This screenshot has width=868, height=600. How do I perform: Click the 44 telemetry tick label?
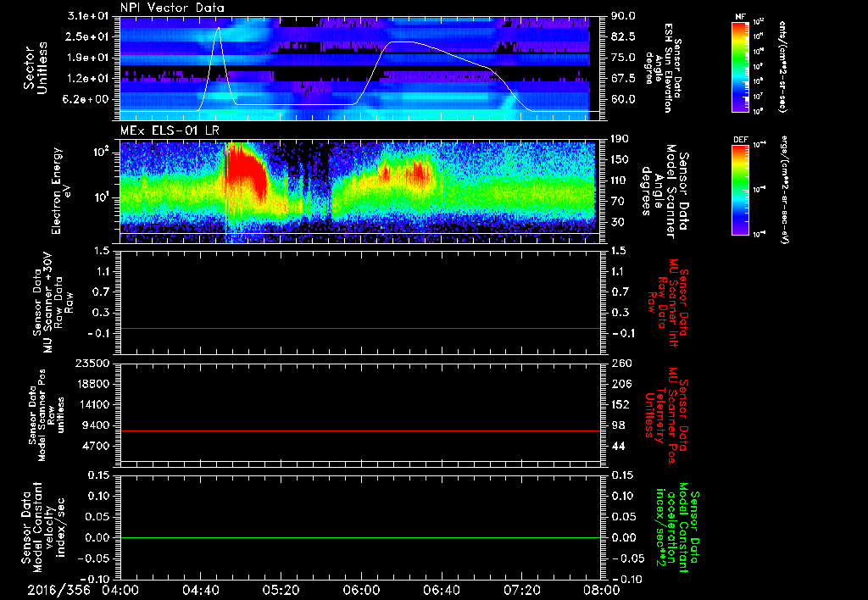point(618,446)
